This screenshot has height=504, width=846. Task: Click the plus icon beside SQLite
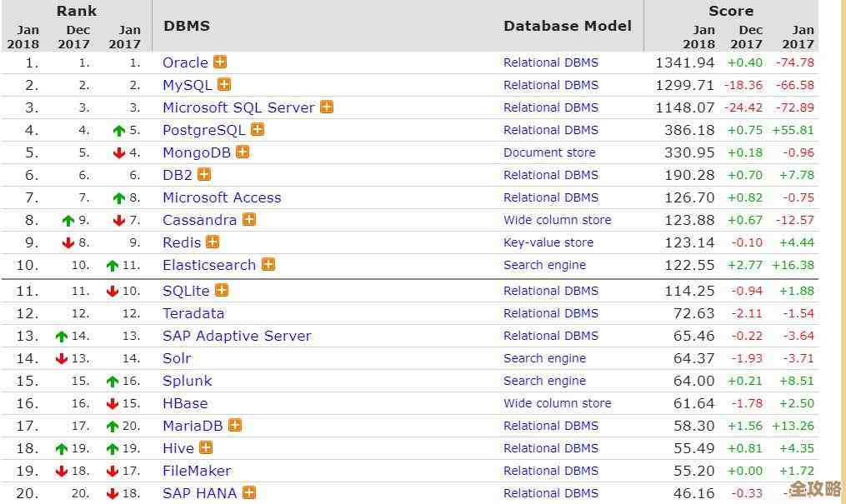pyautogui.click(x=222, y=291)
